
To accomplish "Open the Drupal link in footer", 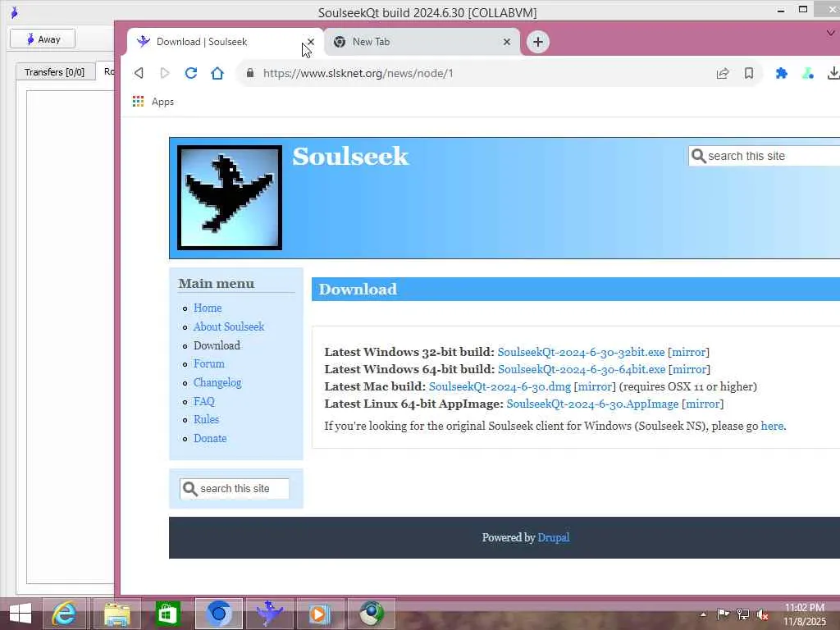I will click(x=554, y=537).
